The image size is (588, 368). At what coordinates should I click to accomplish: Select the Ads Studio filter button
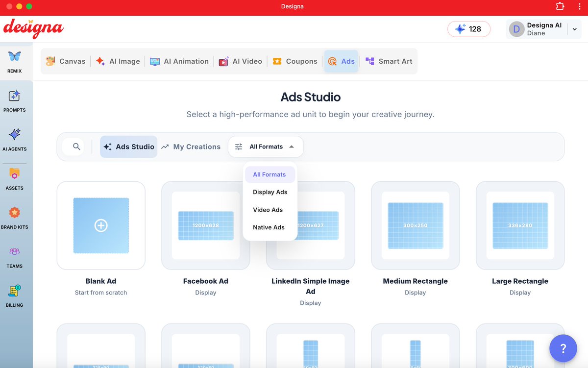pyautogui.click(x=129, y=147)
